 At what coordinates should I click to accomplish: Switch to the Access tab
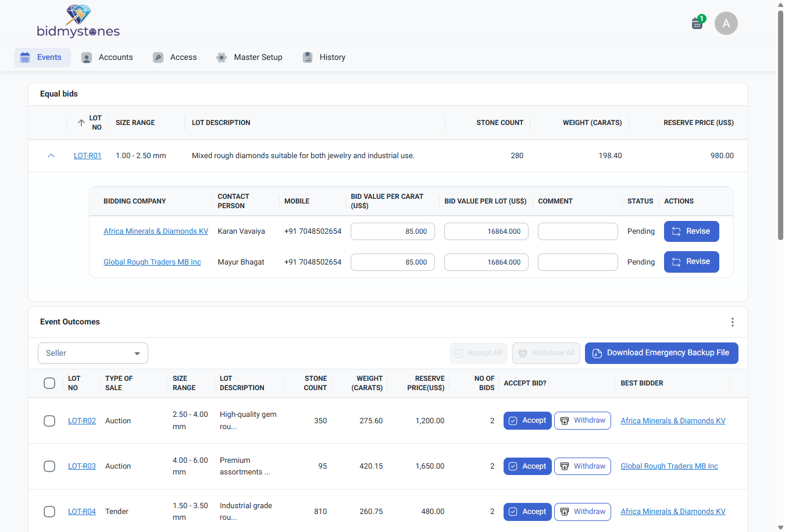click(175, 58)
